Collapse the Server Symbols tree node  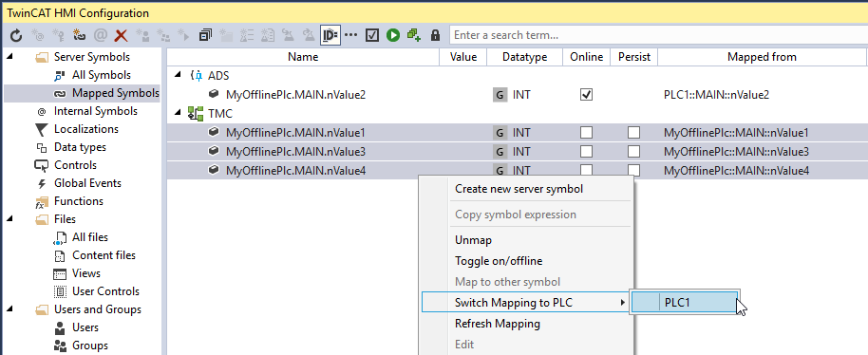(x=10, y=57)
